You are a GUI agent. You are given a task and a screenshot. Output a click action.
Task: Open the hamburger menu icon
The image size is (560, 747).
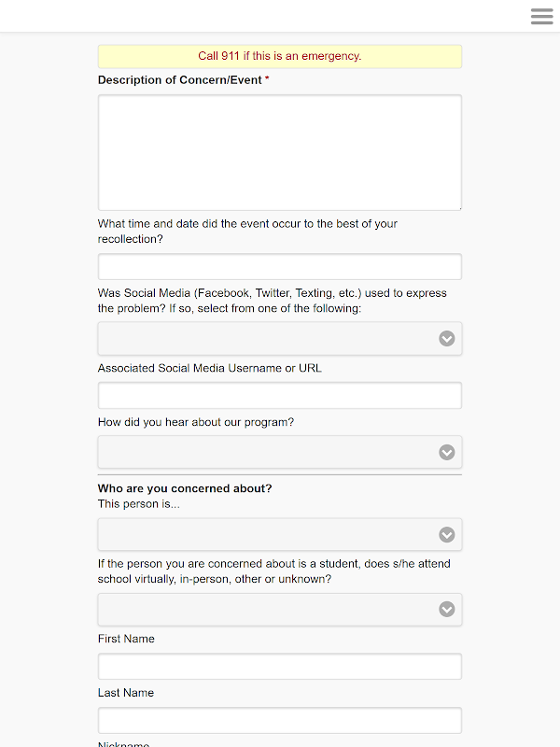541,17
